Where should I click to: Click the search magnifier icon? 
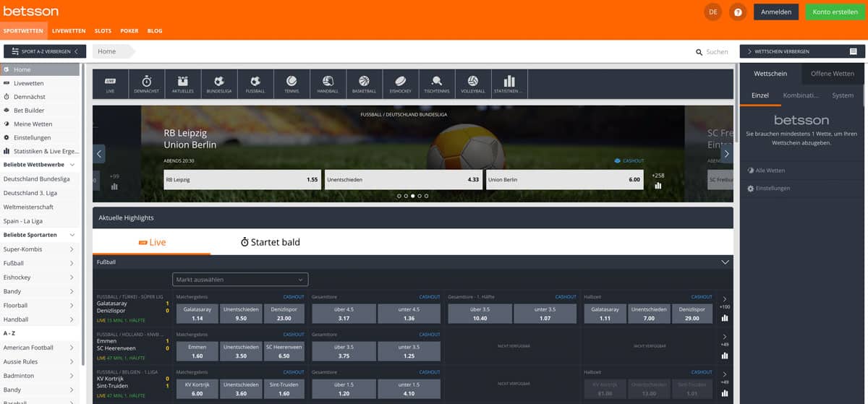click(699, 52)
